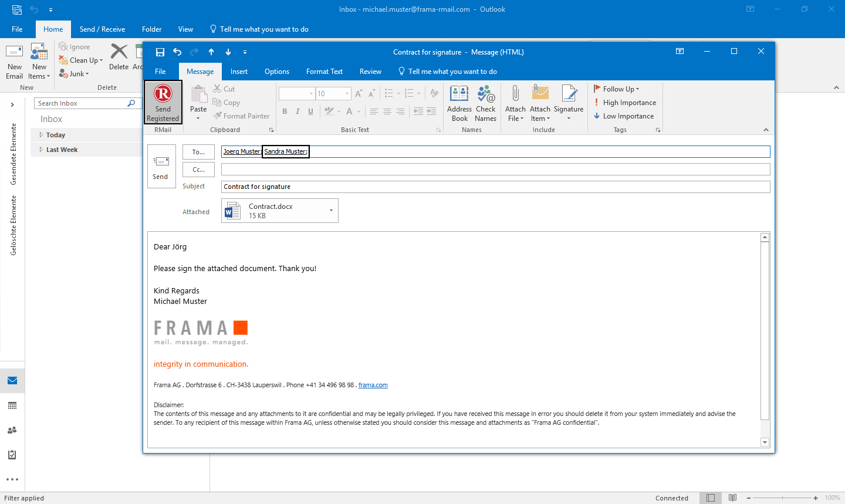Toggle Bold formatting
Image resolution: width=845 pixels, height=504 pixels.
[x=285, y=111]
